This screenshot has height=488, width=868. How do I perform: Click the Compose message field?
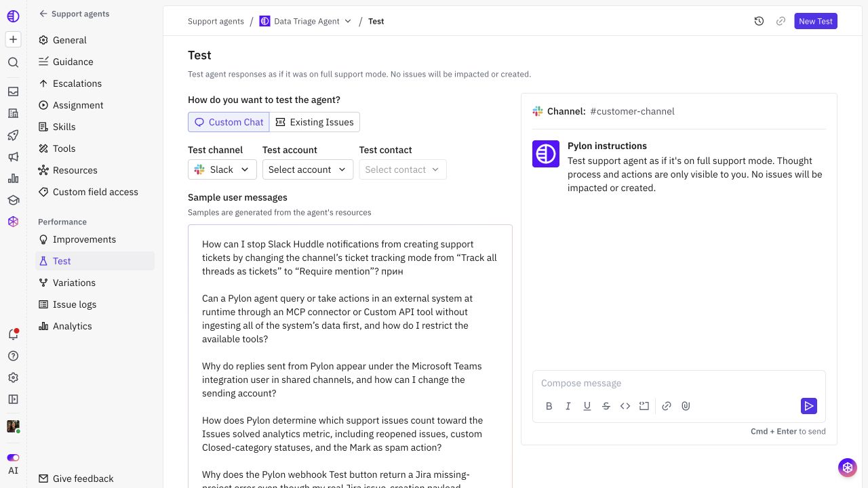click(679, 383)
